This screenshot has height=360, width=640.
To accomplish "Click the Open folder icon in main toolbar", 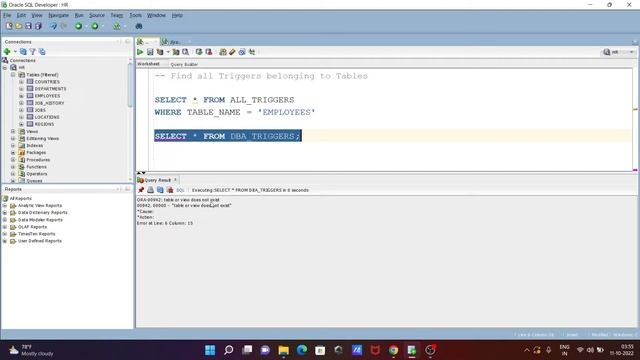I will click(x=19, y=26).
